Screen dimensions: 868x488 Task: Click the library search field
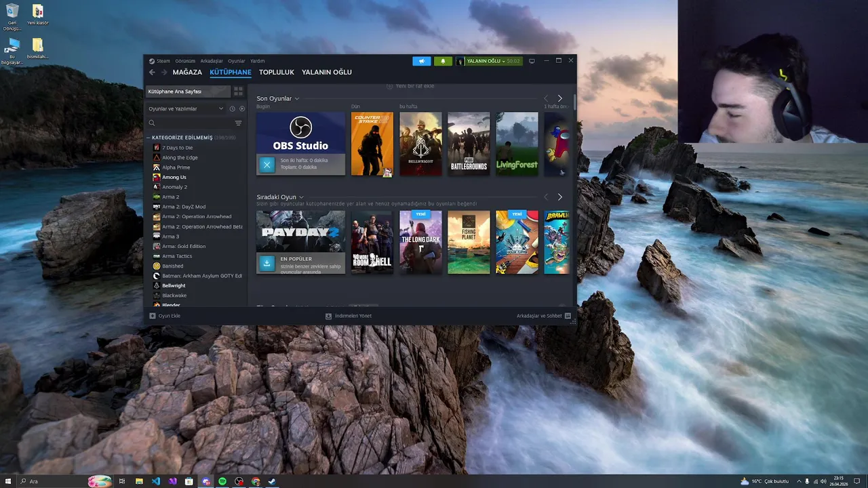195,123
